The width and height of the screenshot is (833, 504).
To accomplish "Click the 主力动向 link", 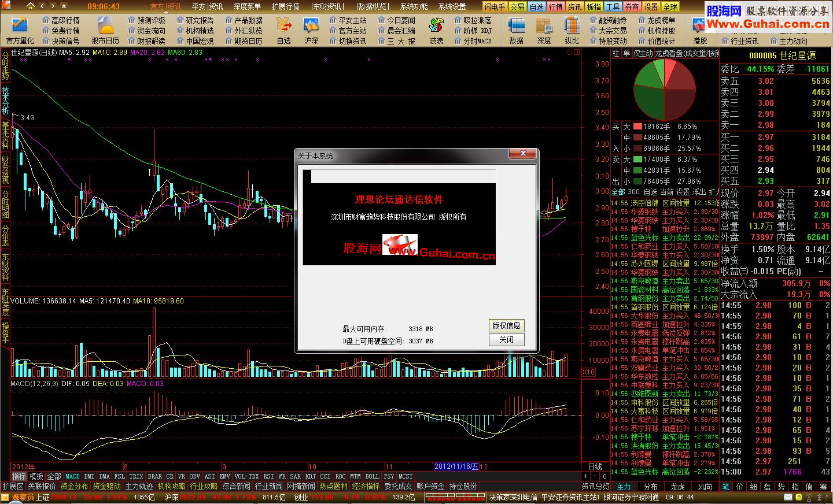I will click(793, 41).
